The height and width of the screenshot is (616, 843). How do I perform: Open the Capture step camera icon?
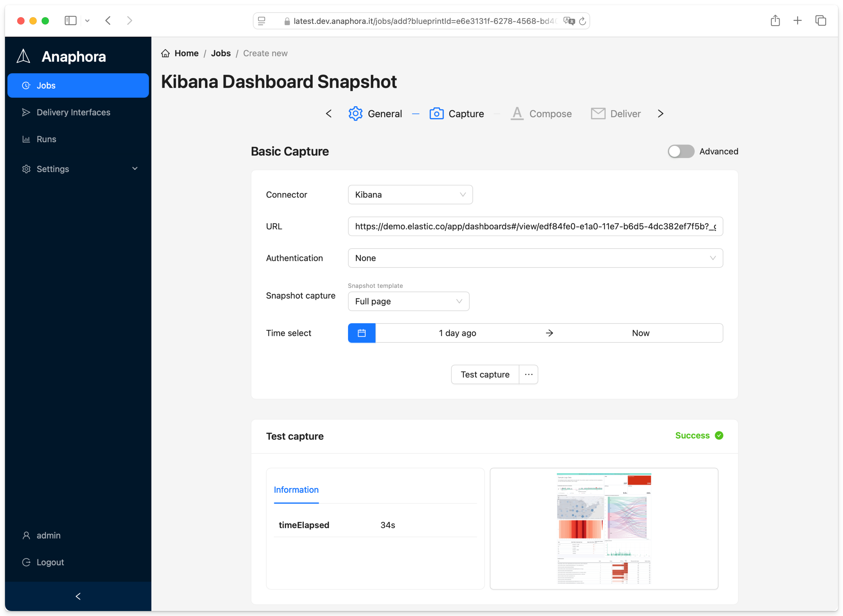coord(436,114)
